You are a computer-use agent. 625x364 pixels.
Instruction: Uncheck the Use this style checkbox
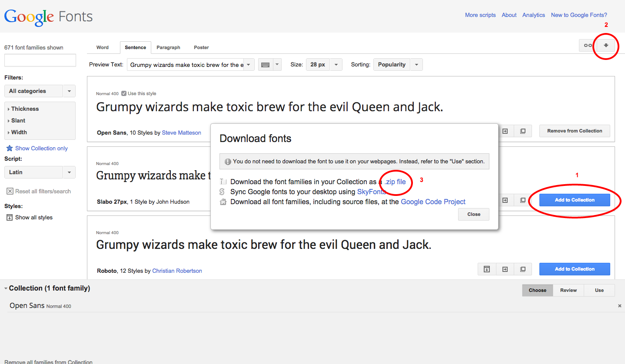(x=124, y=93)
